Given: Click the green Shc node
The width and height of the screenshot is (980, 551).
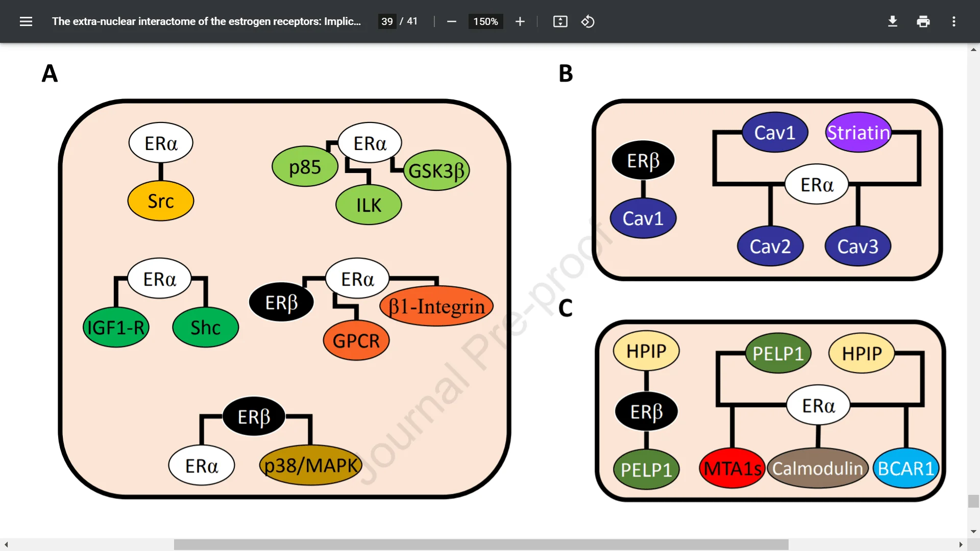Looking at the screenshot, I should click(205, 328).
